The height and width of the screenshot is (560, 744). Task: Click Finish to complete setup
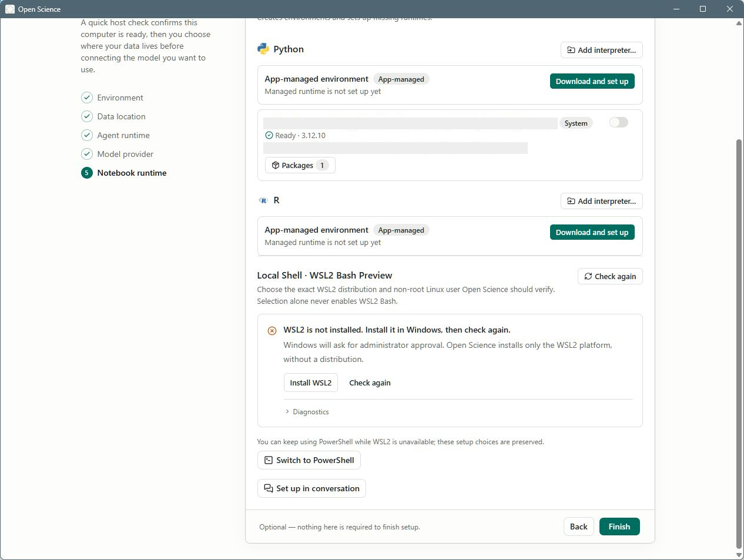[619, 527]
